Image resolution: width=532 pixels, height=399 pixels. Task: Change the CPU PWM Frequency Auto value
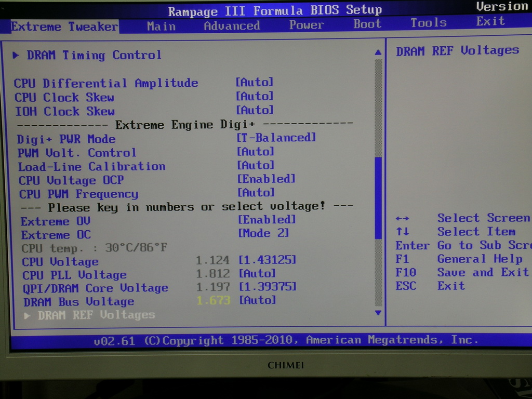pos(256,193)
